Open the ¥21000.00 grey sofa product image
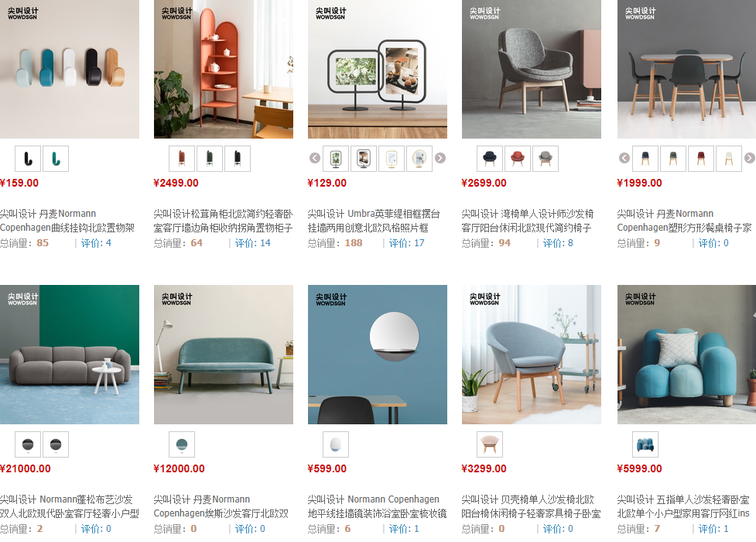The image size is (756, 542). pos(70,355)
